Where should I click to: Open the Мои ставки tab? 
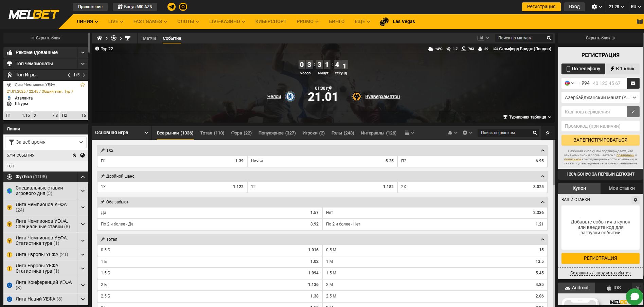(x=621, y=188)
